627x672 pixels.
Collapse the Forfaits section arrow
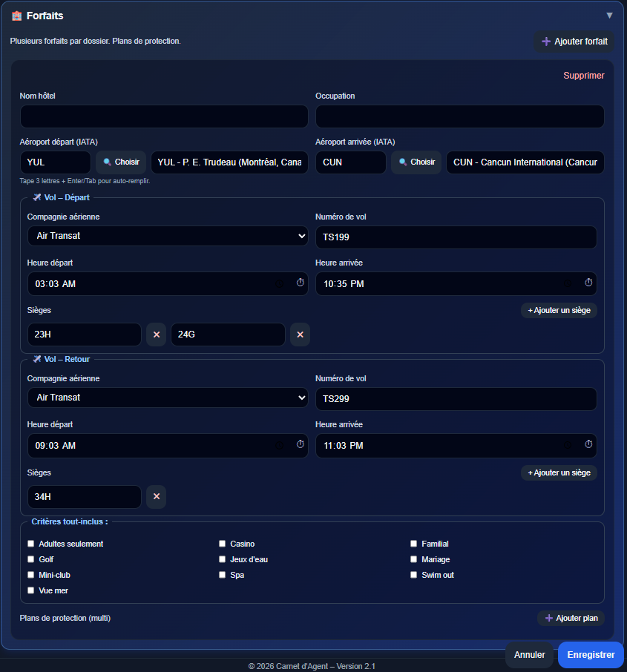coord(609,16)
